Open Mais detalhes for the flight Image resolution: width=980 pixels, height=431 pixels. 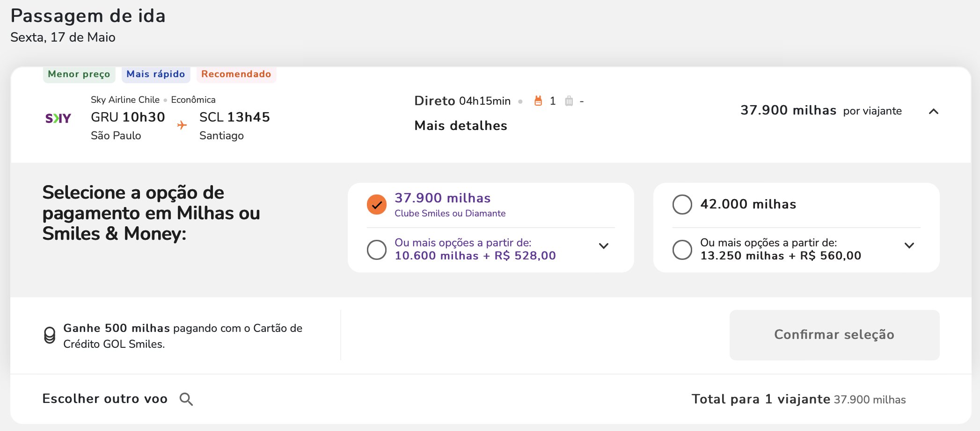[461, 126]
